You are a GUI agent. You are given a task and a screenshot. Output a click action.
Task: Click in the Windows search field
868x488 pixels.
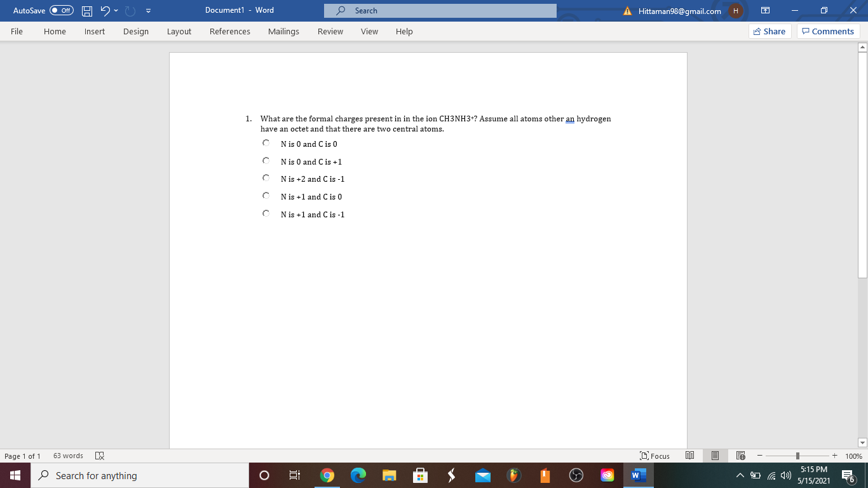(127, 475)
